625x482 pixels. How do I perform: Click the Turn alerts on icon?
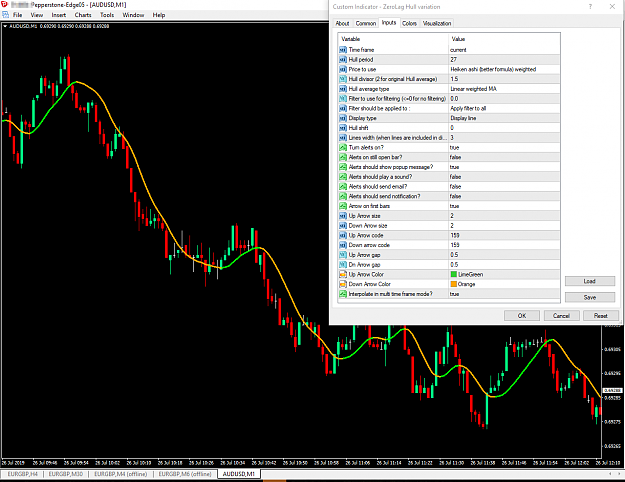pyautogui.click(x=343, y=148)
